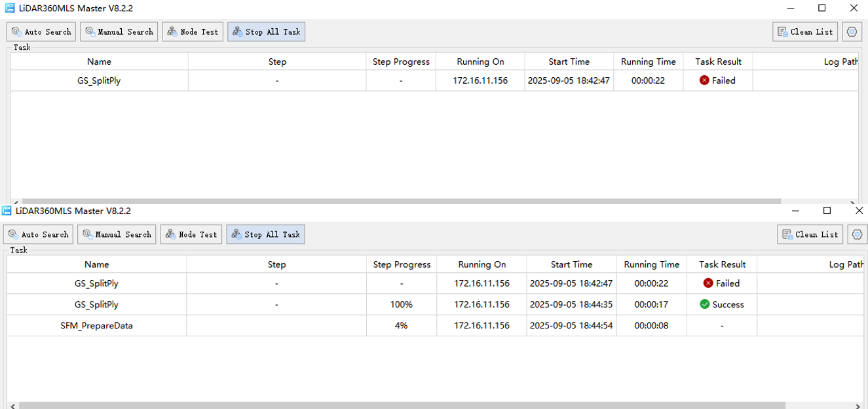Select the GS_SplitPly row with 100% progress

coord(96,305)
